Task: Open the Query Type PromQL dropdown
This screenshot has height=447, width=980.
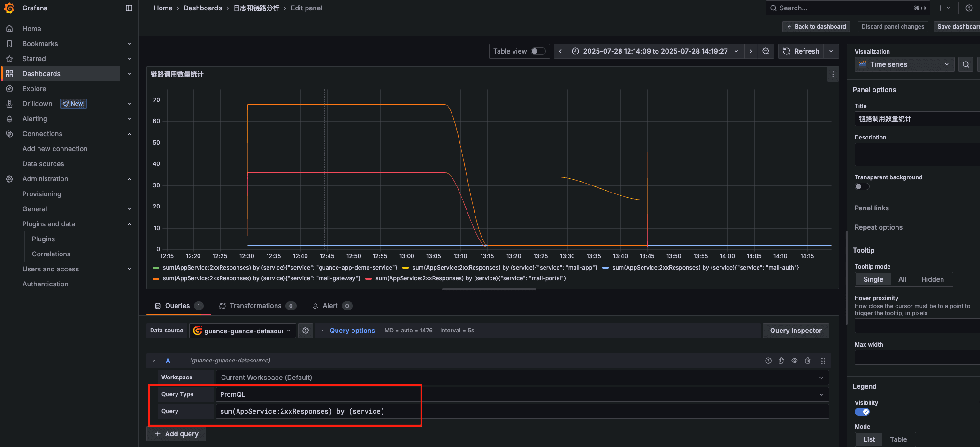Action: (522, 394)
